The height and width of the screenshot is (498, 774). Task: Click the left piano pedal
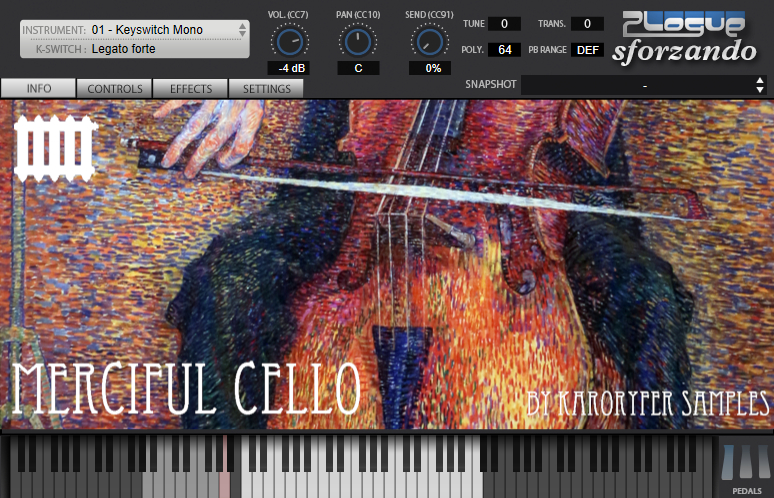(728, 462)
